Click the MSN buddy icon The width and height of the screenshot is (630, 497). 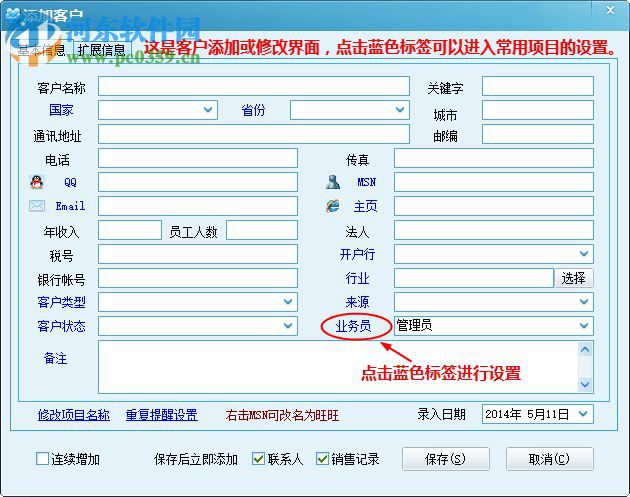pos(333,182)
